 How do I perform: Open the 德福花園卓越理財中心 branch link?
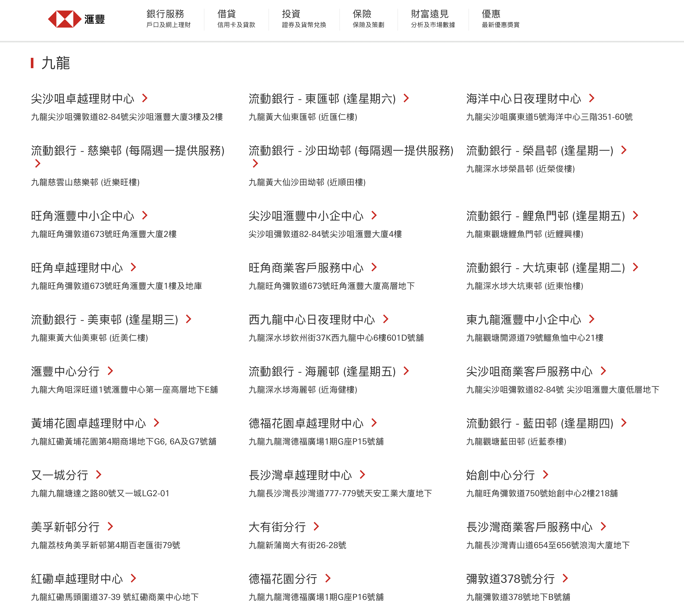[x=306, y=423]
